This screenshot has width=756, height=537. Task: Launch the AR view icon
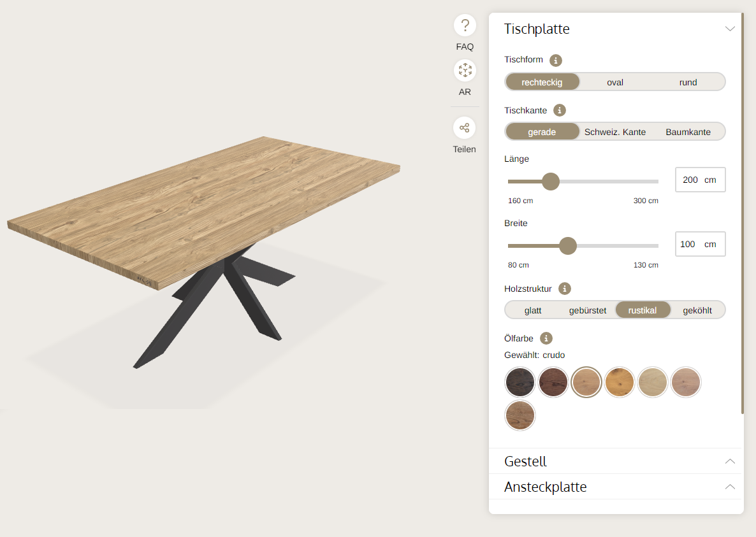pyautogui.click(x=465, y=70)
